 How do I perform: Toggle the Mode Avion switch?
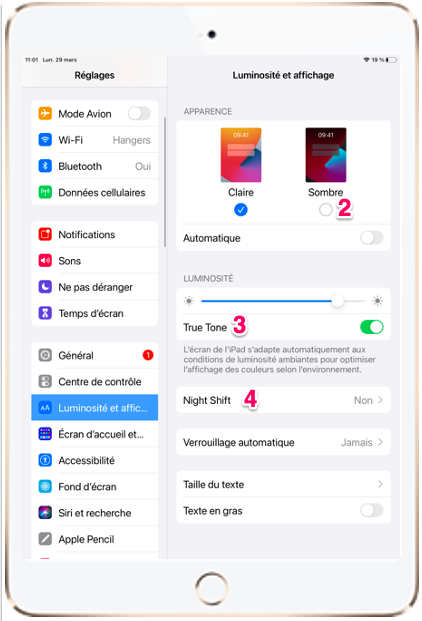coord(139,113)
